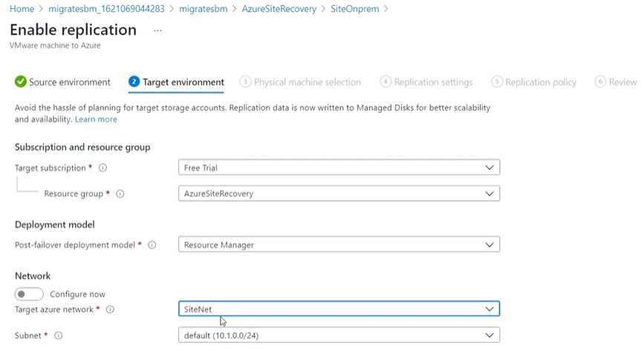Switch to the Replication settings tab
This screenshot has height=353, width=644.
point(426,82)
